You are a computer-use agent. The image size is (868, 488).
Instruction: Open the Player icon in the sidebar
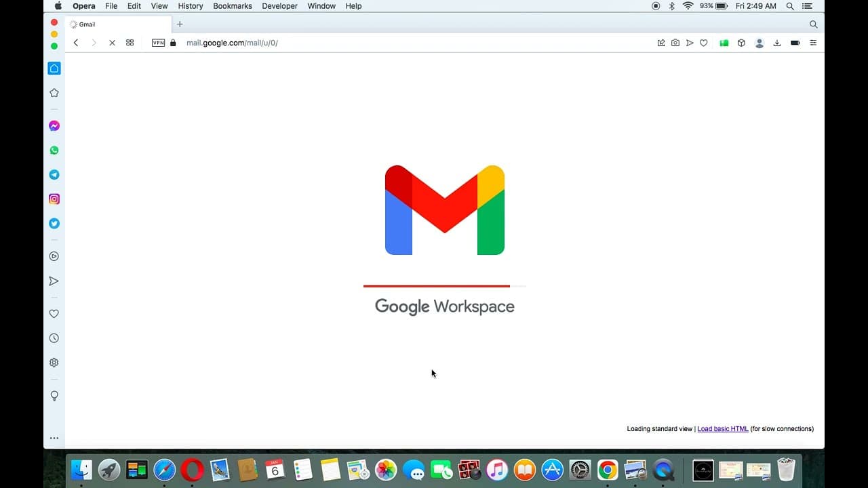(x=54, y=256)
